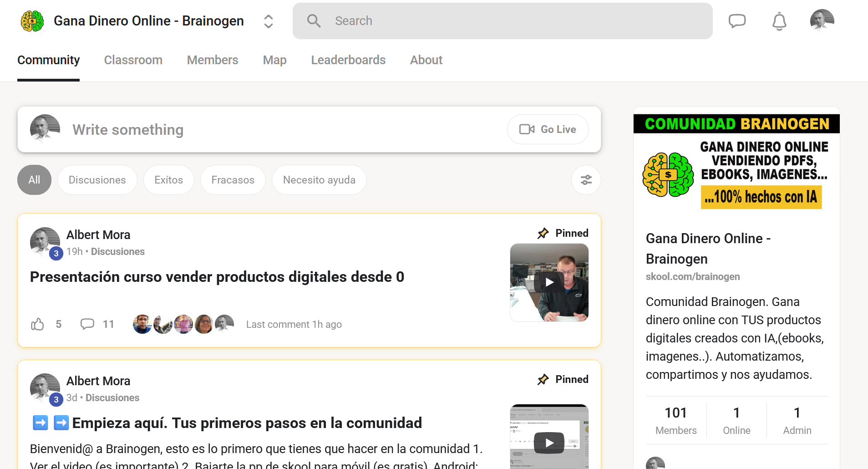Switch to the Classroom tab

(x=133, y=60)
